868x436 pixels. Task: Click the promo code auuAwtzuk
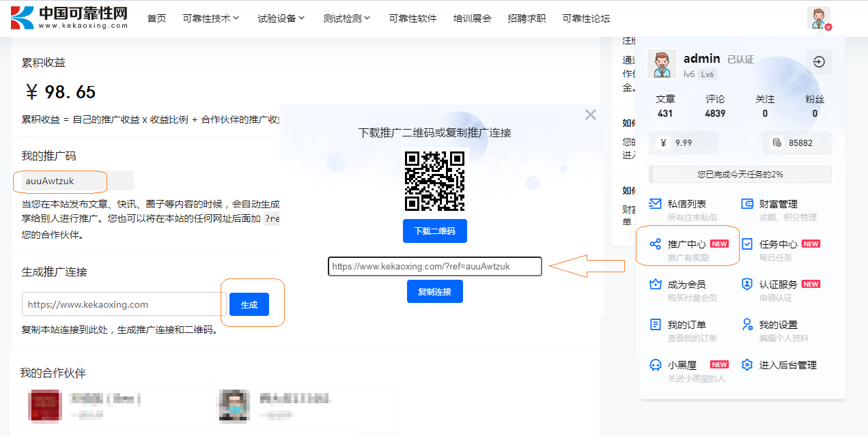point(49,181)
